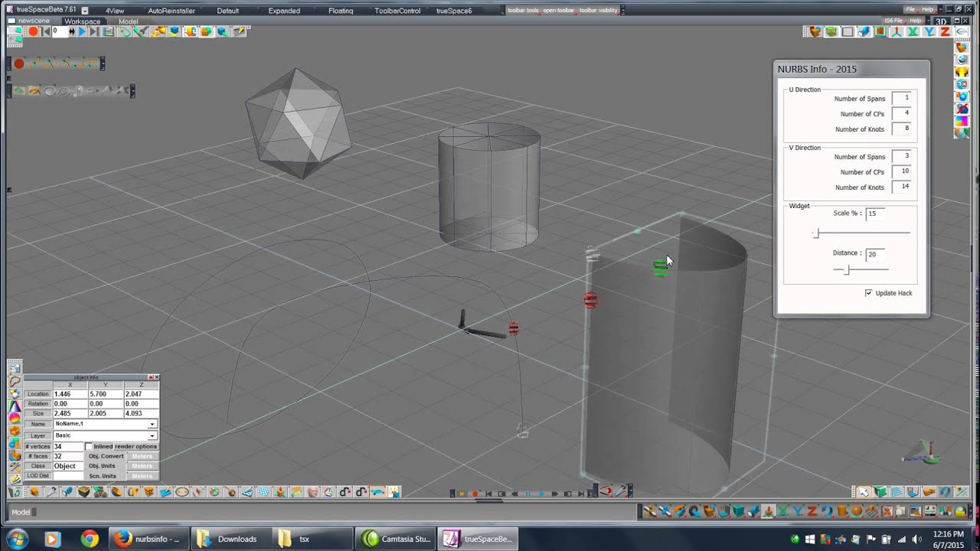The height and width of the screenshot is (551, 980).
Task: Open the AutoReinstaller menu
Action: [x=171, y=11]
